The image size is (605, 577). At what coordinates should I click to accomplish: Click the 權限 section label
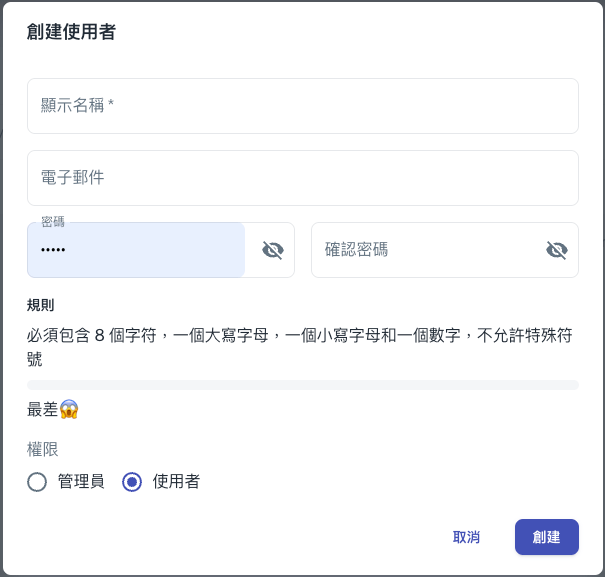43,449
